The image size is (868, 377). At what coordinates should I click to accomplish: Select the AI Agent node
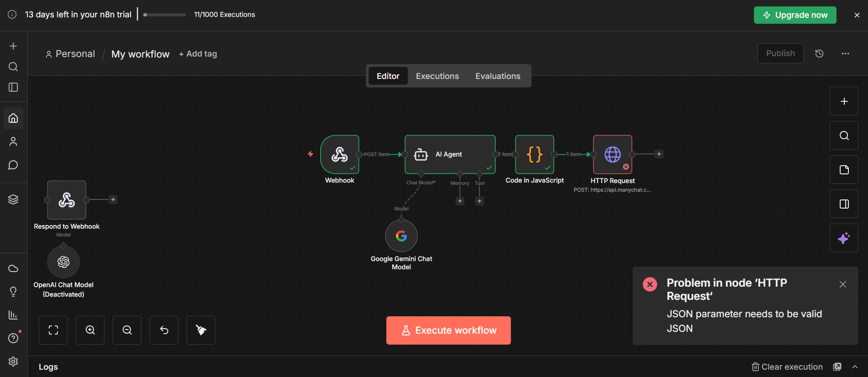(450, 154)
